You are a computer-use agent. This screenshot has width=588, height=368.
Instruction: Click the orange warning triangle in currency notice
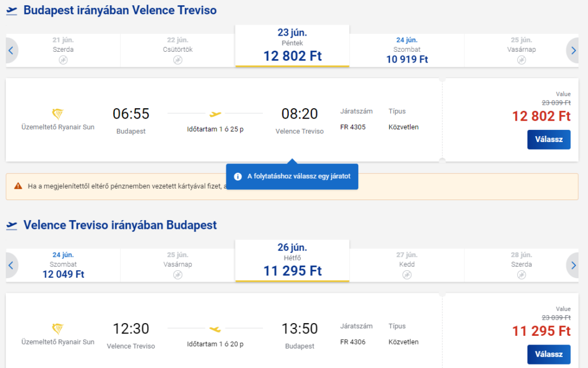pyautogui.click(x=18, y=186)
